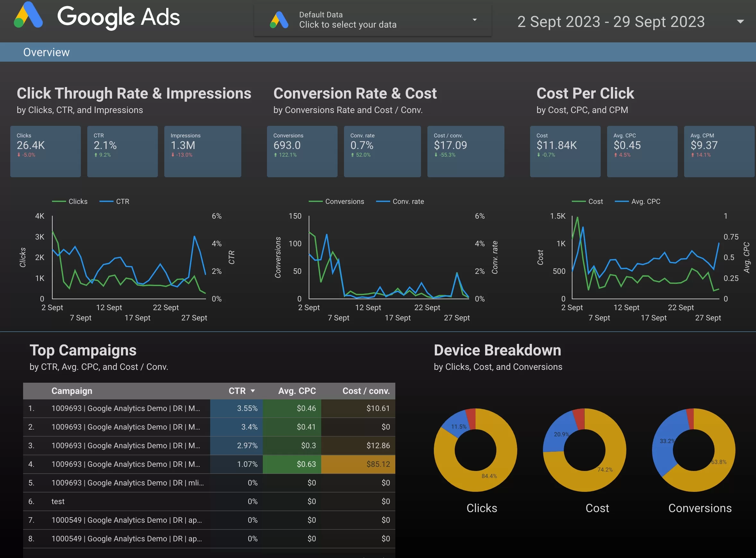Click the date range 2 Sept 2023 - 29 Sept 2023
This screenshot has height=558, width=756.
coord(611,22)
